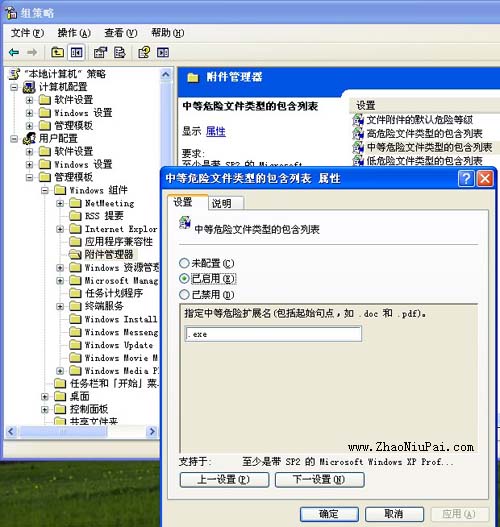The width and height of the screenshot is (500, 527).
Task: Click the Help toolbar icon
Action: point(144,52)
